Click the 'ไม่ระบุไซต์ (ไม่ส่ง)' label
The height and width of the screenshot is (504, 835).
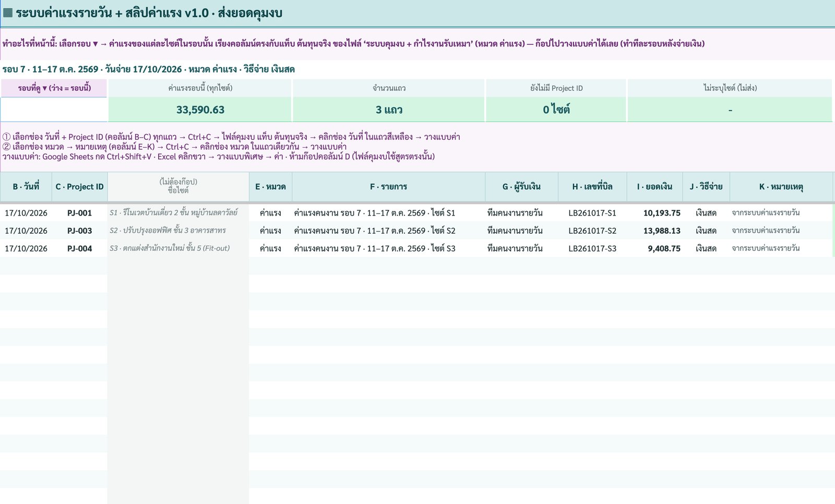click(730, 88)
